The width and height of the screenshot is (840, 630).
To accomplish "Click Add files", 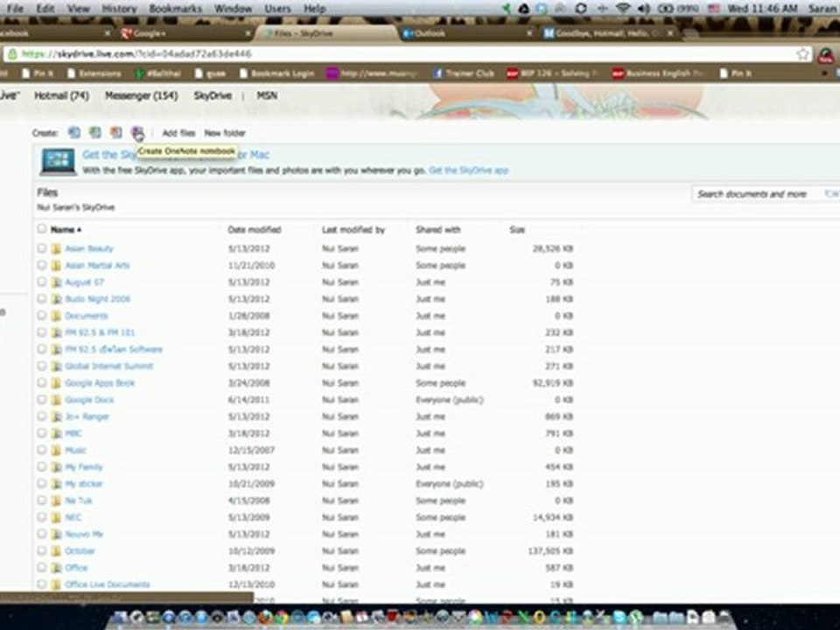I will coord(178,133).
